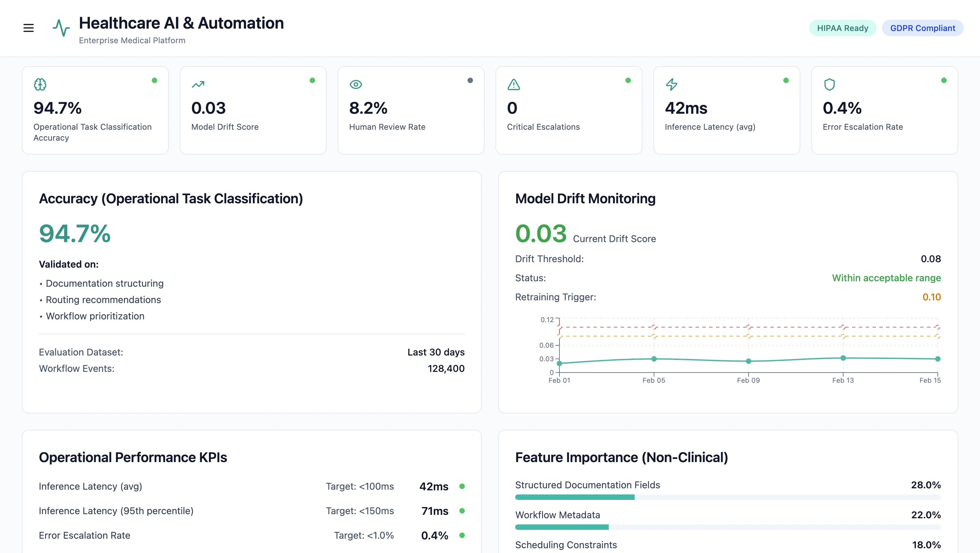
Task: Click the shield icon on Error Escalation Rate card
Action: click(x=829, y=84)
